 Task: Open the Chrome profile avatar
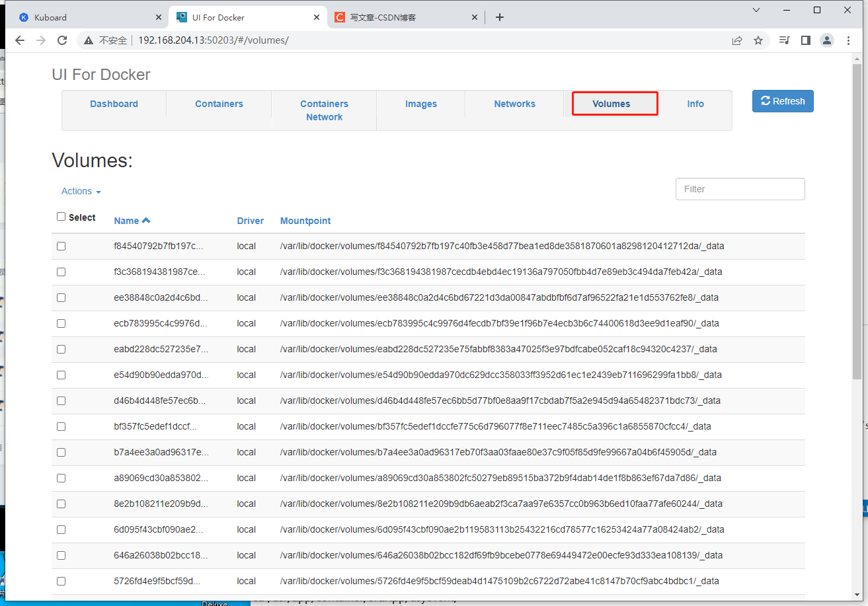(827, 40)
